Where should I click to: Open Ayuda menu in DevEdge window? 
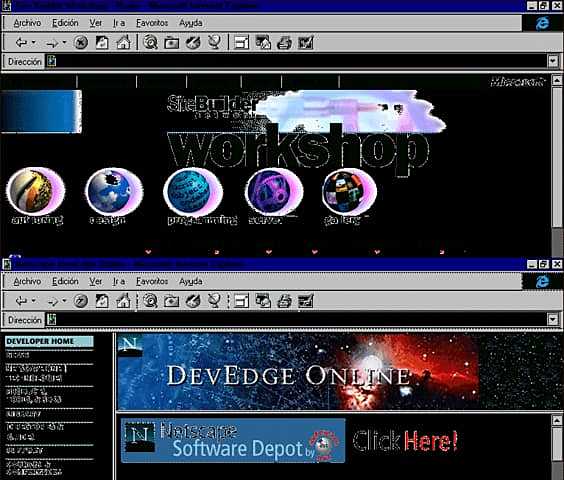191,282
